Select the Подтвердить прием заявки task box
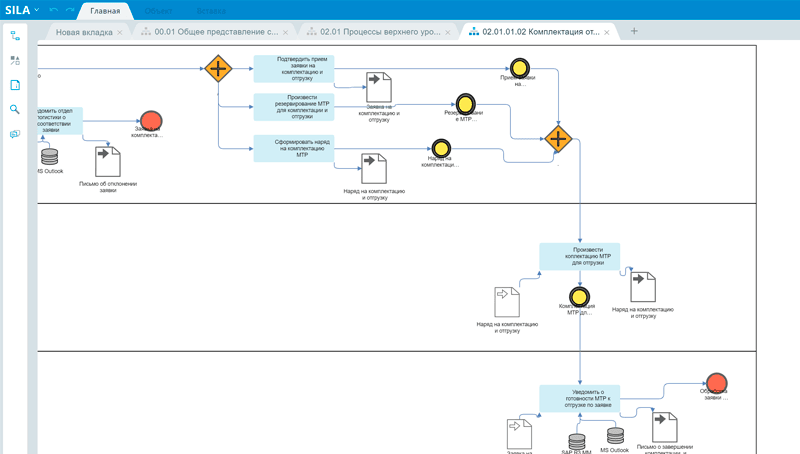The image size is (800, 454). pyautogui.click(x=293, y=68)
